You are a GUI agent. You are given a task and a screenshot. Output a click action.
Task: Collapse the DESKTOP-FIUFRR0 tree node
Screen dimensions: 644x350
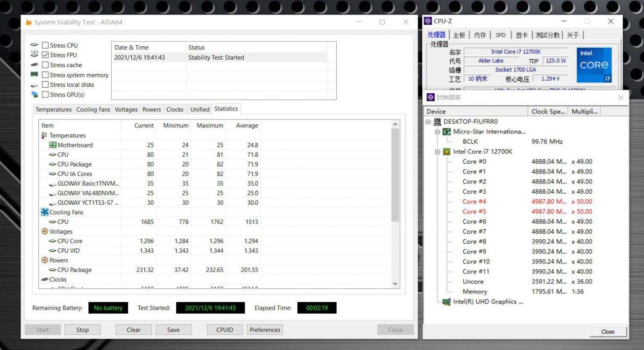click(x=428, y=122)
